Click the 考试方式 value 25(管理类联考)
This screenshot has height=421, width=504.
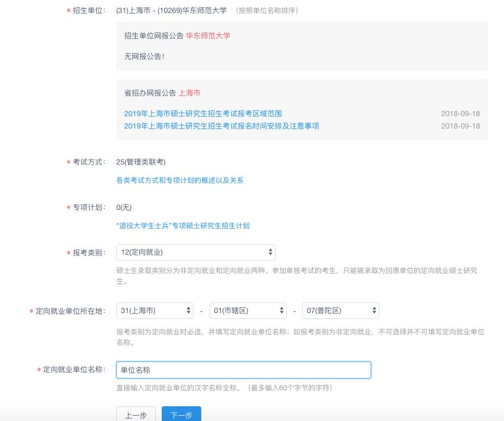pos(141,162)
